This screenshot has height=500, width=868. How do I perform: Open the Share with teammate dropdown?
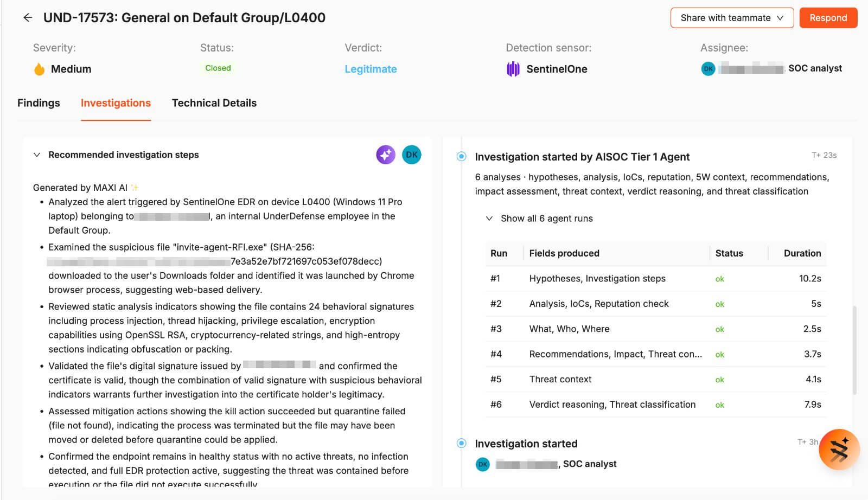click(x=732, y=18)
